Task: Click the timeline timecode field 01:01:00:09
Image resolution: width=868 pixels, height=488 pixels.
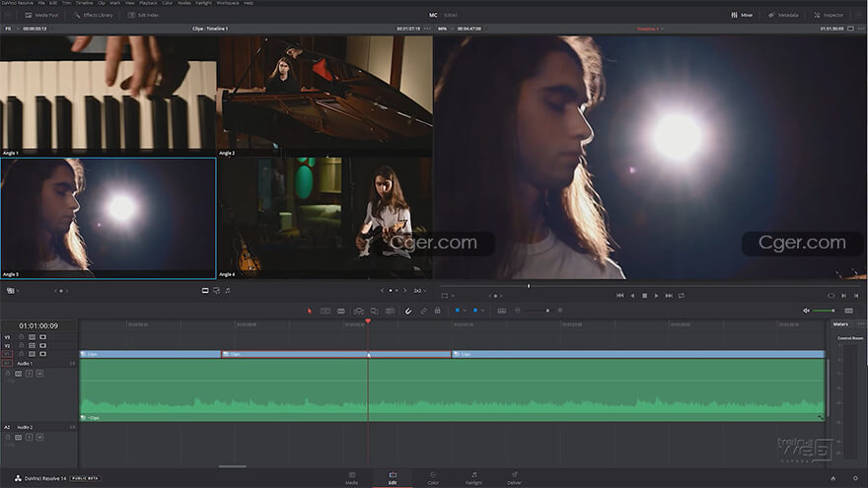Action: (38, 326)
